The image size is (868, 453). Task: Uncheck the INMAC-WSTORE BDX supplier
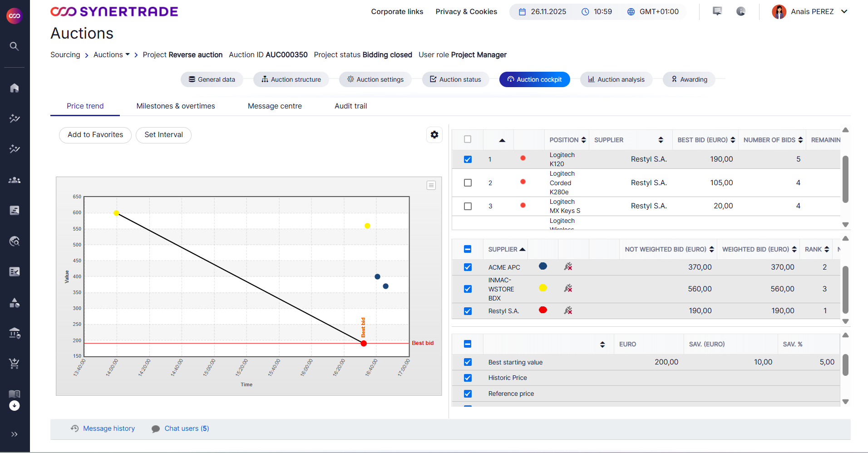point(468,289)
